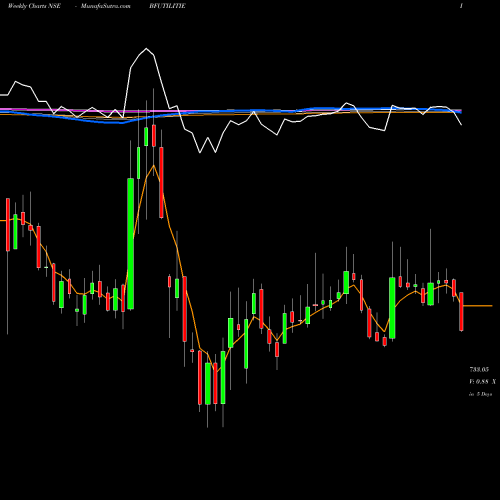
Task: Click the 'BFUTILITIE' symbol label
Action: (167, 6)
